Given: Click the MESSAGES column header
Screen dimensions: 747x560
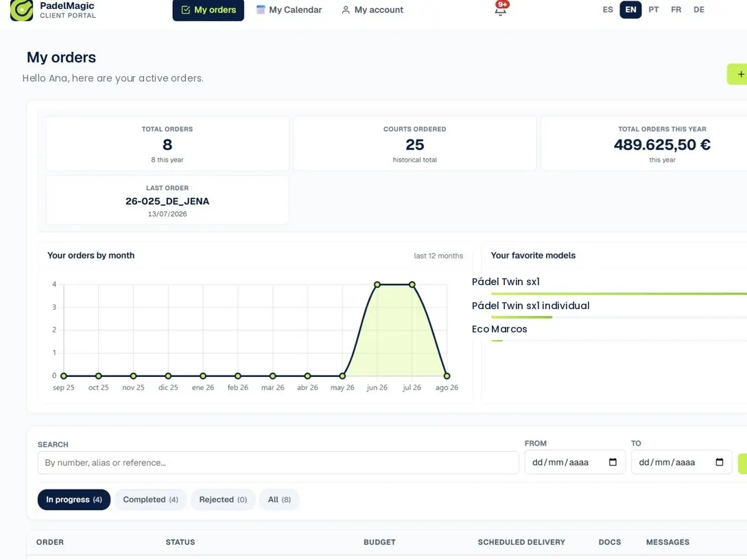Looking at the screenshot, I should click(x=667, y=542).
